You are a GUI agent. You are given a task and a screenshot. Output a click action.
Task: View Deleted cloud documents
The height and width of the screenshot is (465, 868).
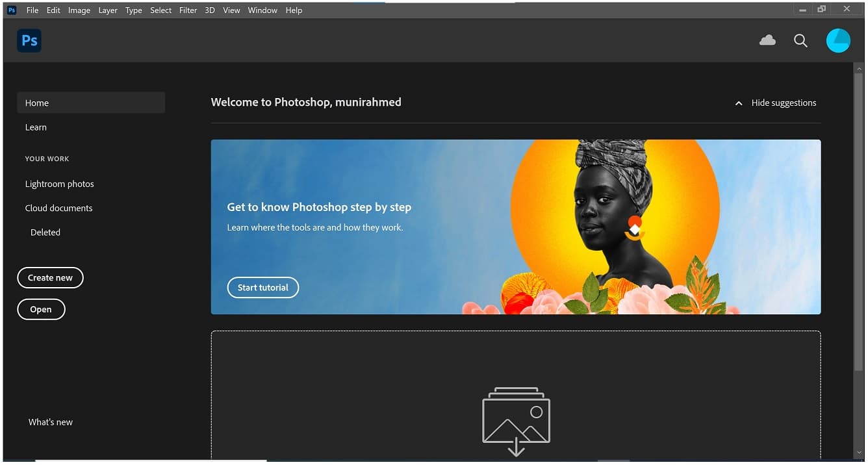[x=45, y=232]
